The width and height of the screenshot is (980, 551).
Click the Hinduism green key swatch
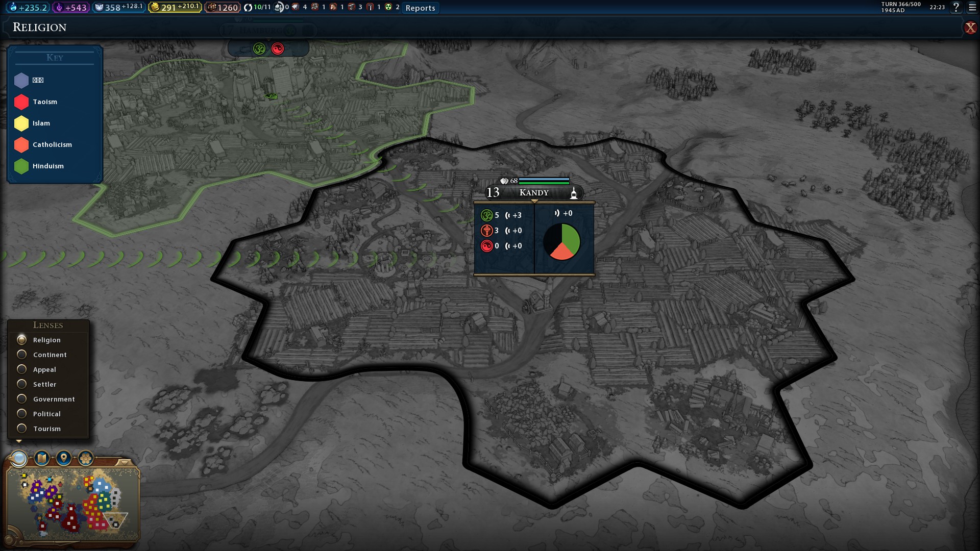(21, 166)
